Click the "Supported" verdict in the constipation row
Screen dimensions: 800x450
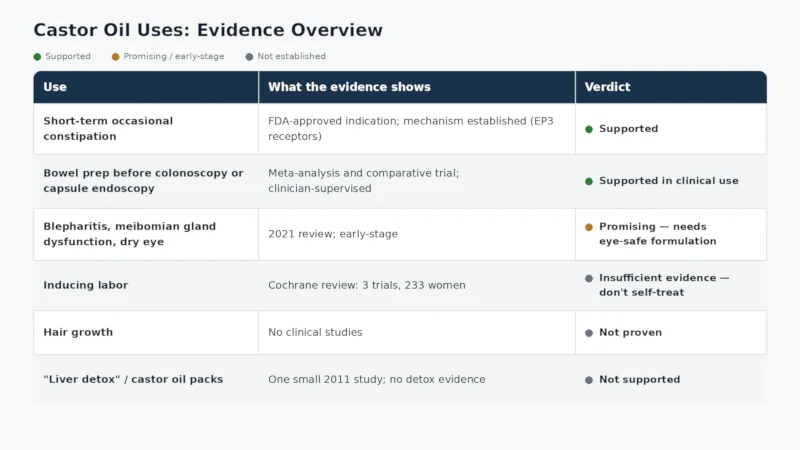[628, 129]
